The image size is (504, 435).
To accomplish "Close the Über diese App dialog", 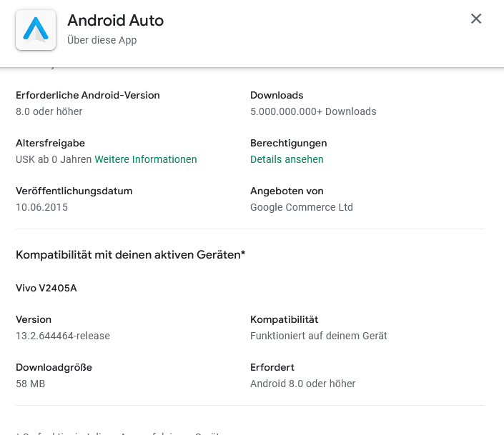I will point(476,19).
